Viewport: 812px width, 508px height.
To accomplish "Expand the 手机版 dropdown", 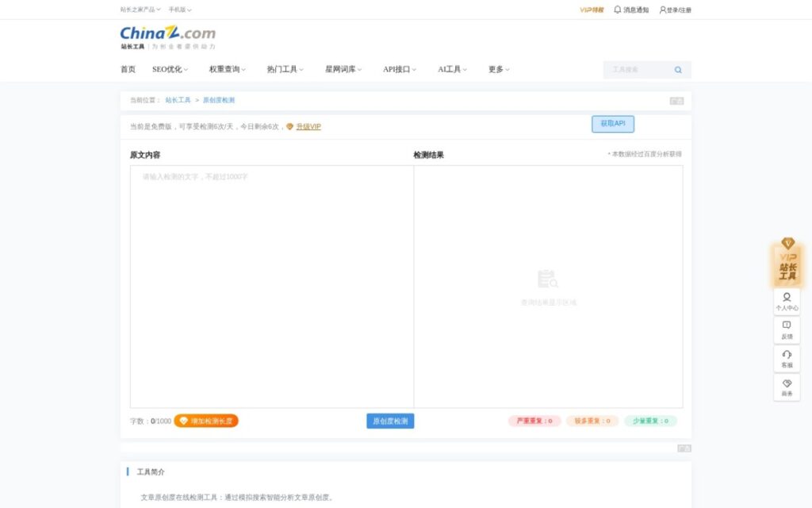I will (x=180, y=10).
